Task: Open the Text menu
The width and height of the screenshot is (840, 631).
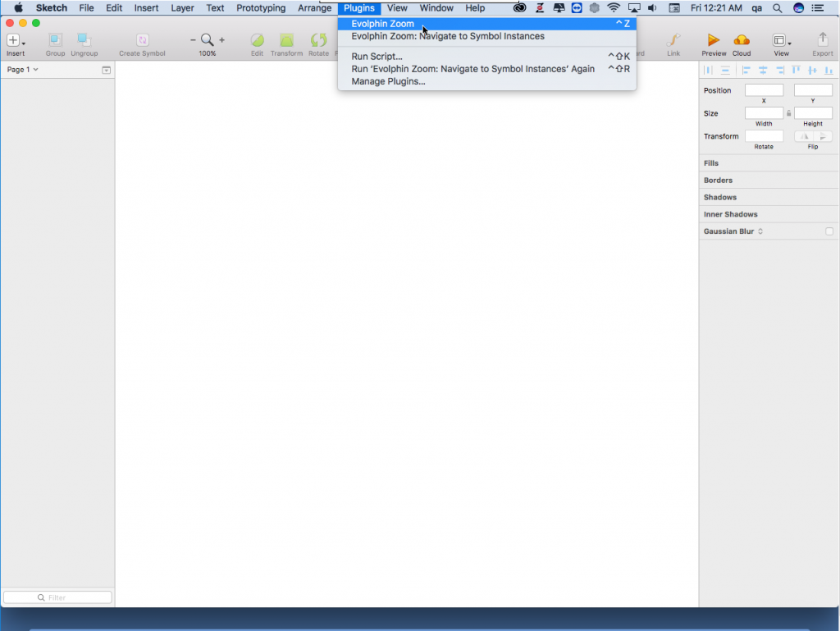Action: (215, 8)
